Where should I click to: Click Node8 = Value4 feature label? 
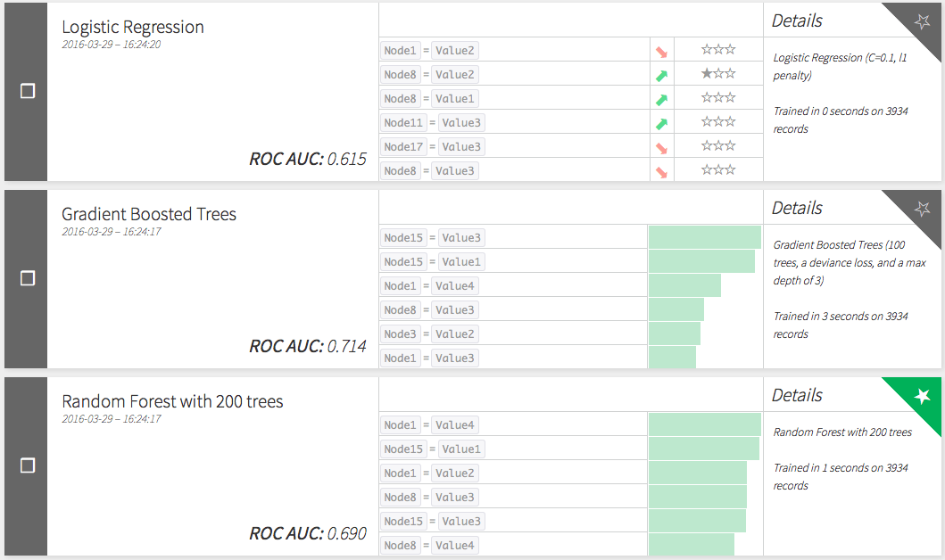coord(429,546)
